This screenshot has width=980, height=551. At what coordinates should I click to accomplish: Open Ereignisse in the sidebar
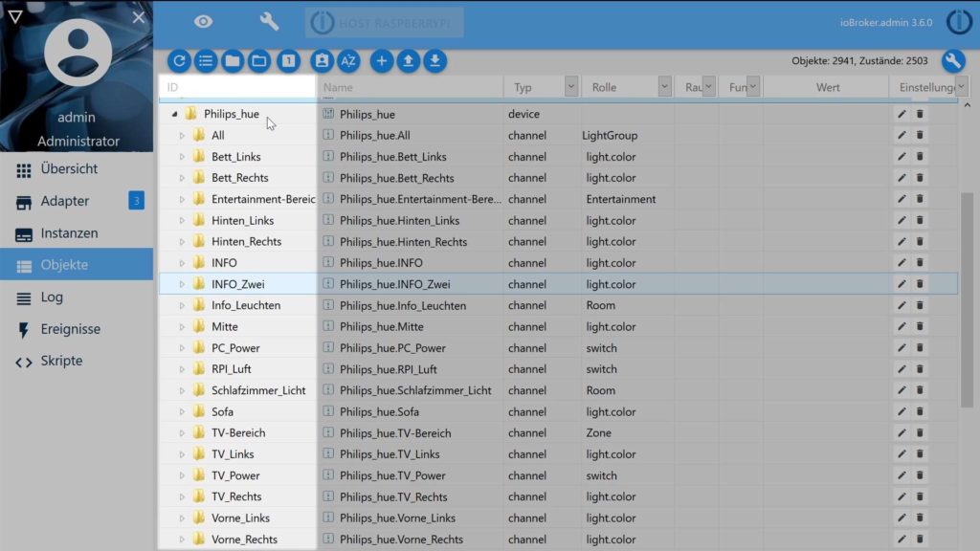(77, 329)
